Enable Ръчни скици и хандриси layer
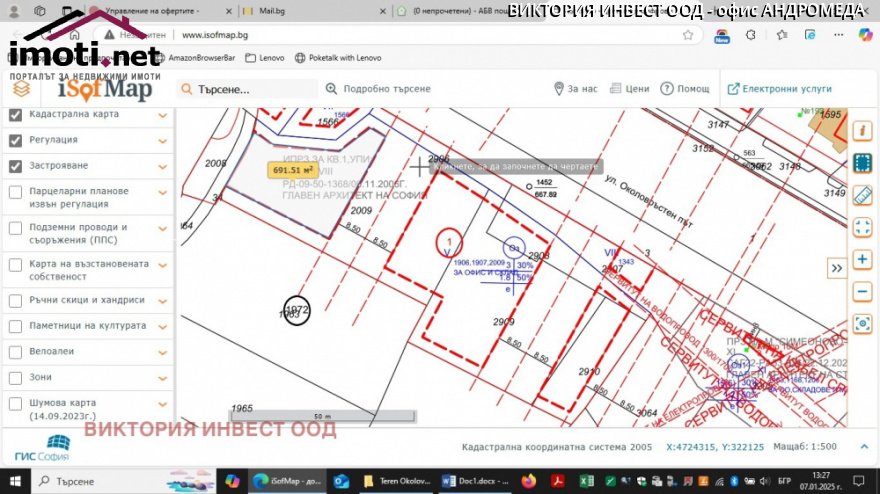 [16, 301]
